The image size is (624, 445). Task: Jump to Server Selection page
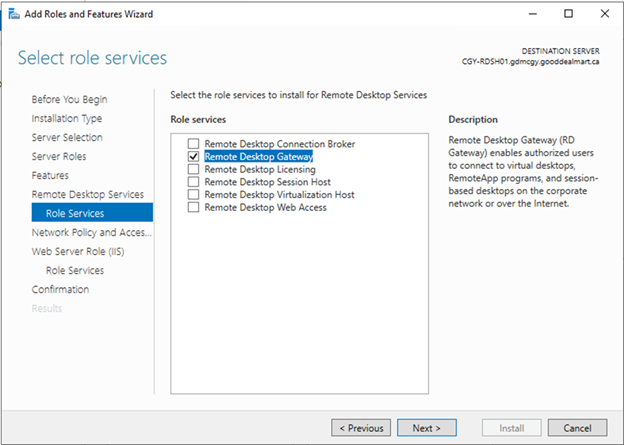tap(67, 137)
